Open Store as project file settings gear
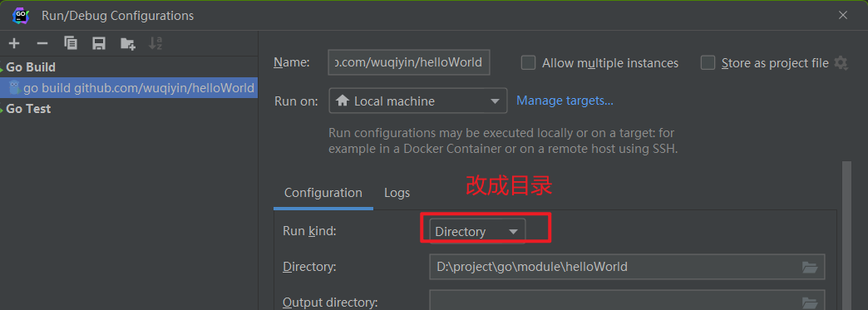Image resolution: width=868 pixels, height=310 pixels. point(841,63)
